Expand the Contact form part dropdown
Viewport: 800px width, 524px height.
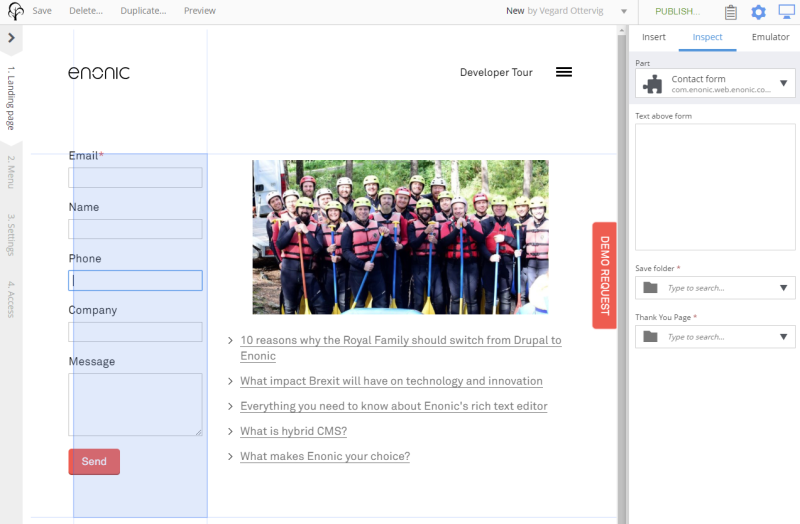pyautogui.click(x=783, y=84)
